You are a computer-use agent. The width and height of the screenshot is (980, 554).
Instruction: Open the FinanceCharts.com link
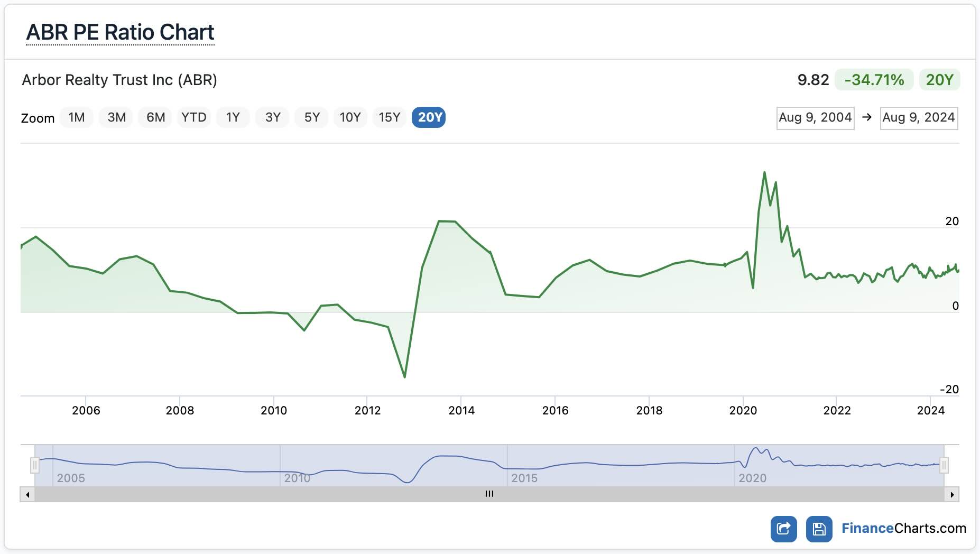(903, 528)
